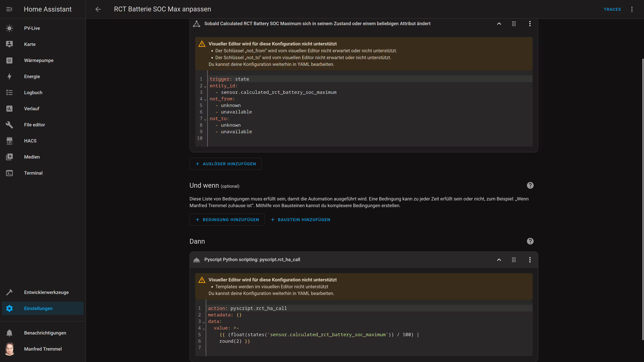Viewport: 644px width, 362px height.
Task: Click the Pyscript action service icon
Action: 197,260
